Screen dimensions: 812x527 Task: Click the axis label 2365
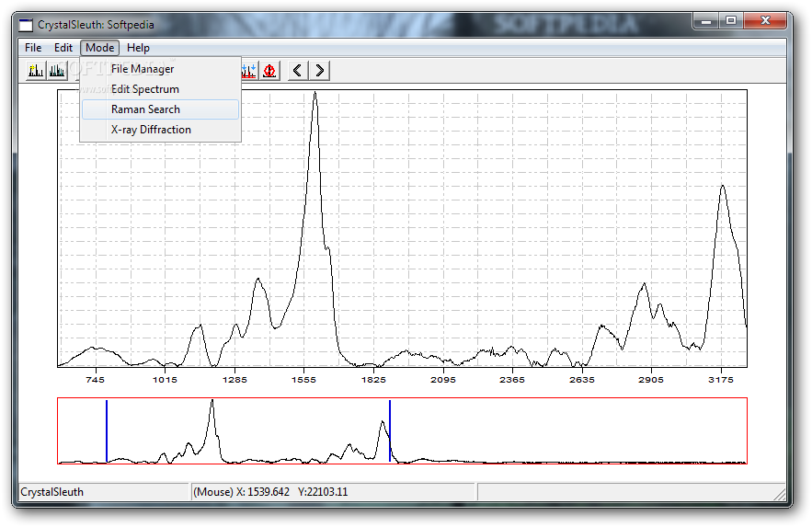coord(511,380)
